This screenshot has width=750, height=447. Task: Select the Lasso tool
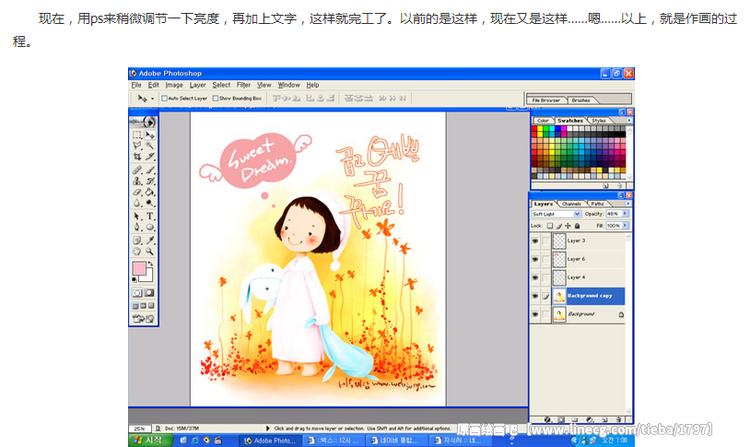[x=137, y=145]
